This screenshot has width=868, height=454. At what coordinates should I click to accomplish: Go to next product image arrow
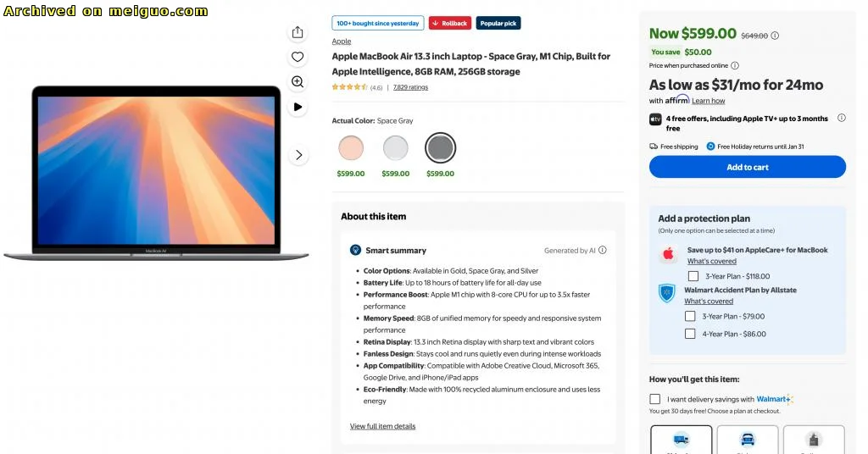298,155
